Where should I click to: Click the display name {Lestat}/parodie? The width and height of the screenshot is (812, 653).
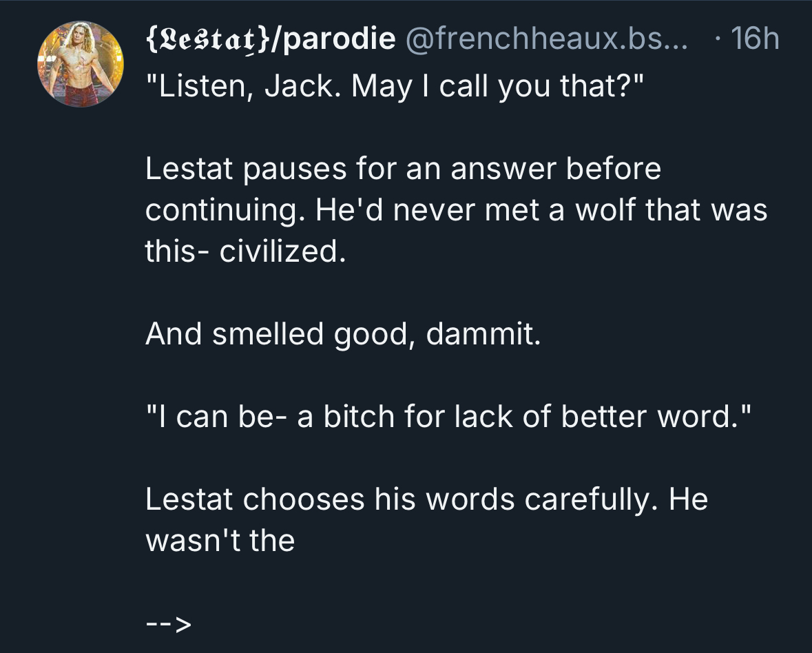tap(271, 39)
